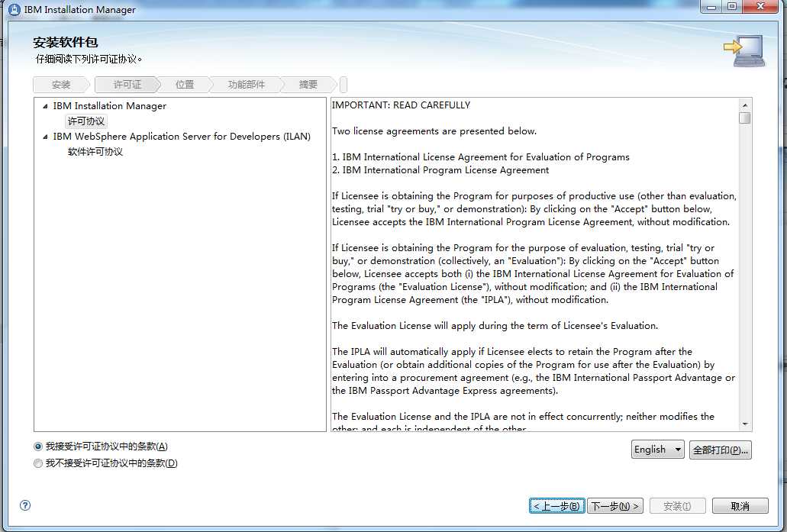Viewport: 787px width, 532px height.
Task: Minimize the IBM Installation Manager window
Action: [x=711, y=7]
